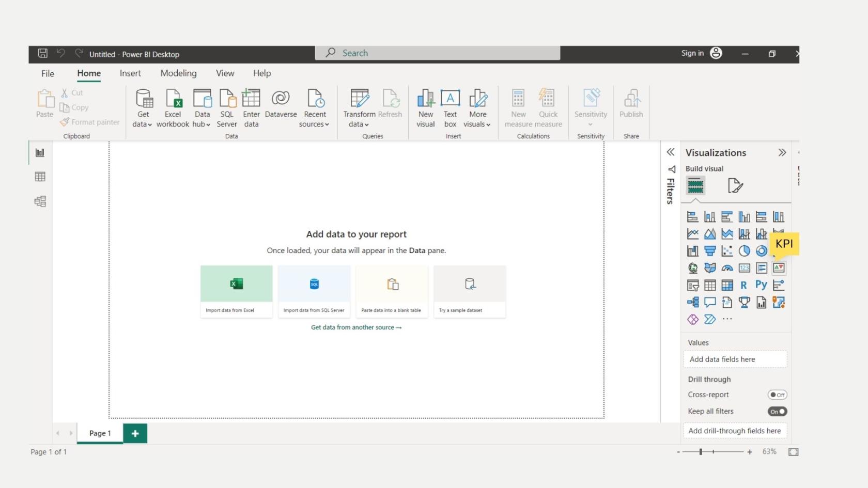
Task: Switch to the Format visual tab
Action: pos(735,185)
